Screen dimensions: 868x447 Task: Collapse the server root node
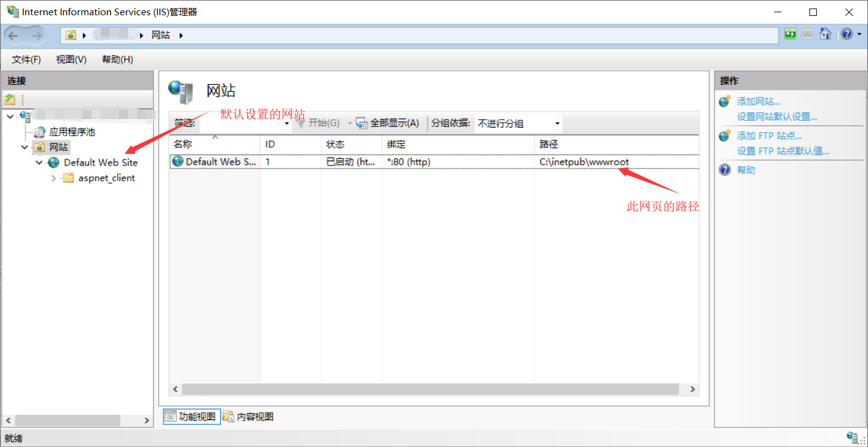pos(10,116)
